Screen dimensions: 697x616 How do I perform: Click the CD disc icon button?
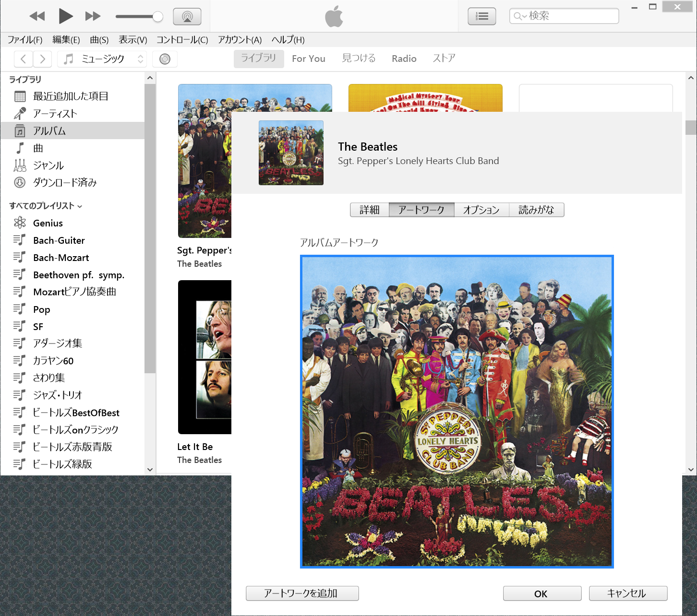click(165, 59)
